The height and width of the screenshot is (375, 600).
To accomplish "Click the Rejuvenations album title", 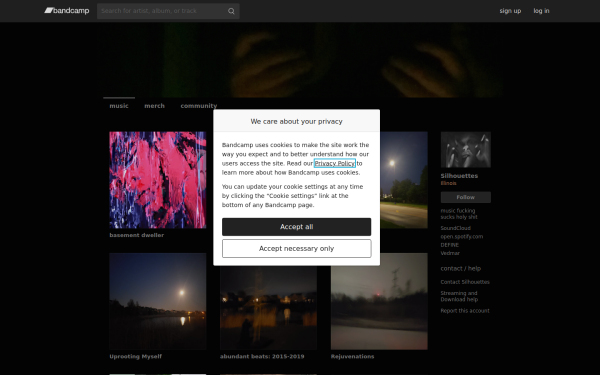I will [352, 356].
